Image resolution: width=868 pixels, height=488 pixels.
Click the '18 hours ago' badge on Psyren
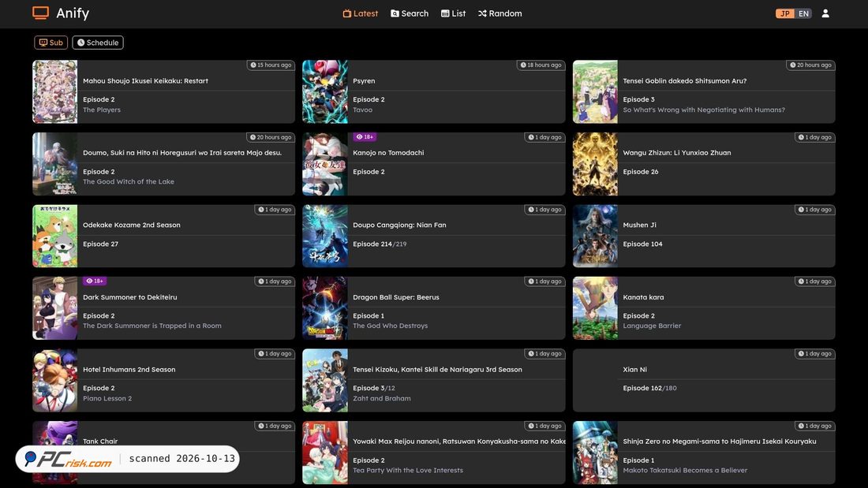(x=541, y=65)
